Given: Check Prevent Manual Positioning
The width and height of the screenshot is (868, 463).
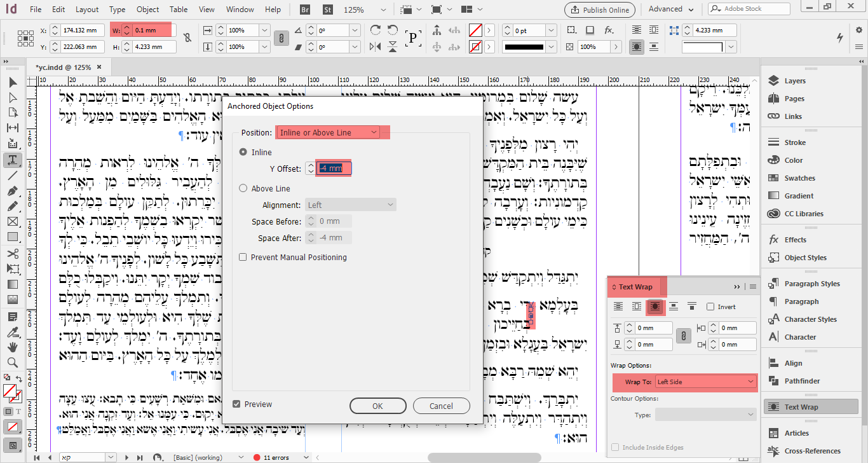Looking at the screenshot, I should pos(243,258).
